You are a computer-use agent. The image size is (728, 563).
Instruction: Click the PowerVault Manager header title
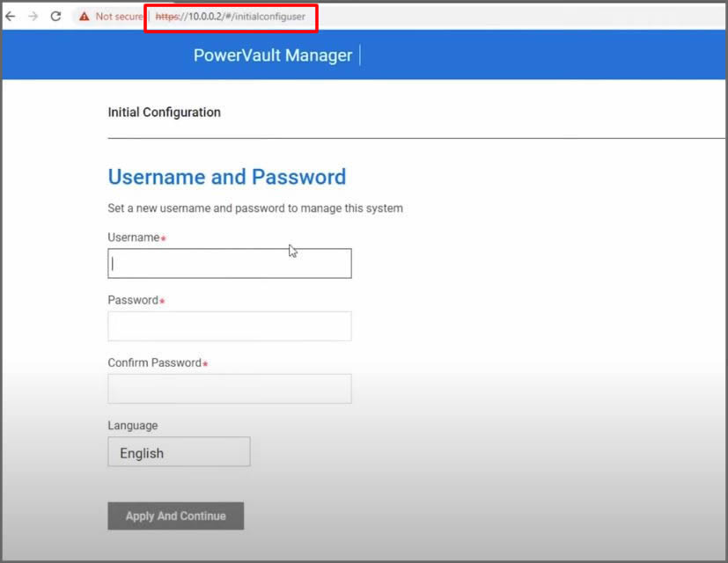[272, 55]
